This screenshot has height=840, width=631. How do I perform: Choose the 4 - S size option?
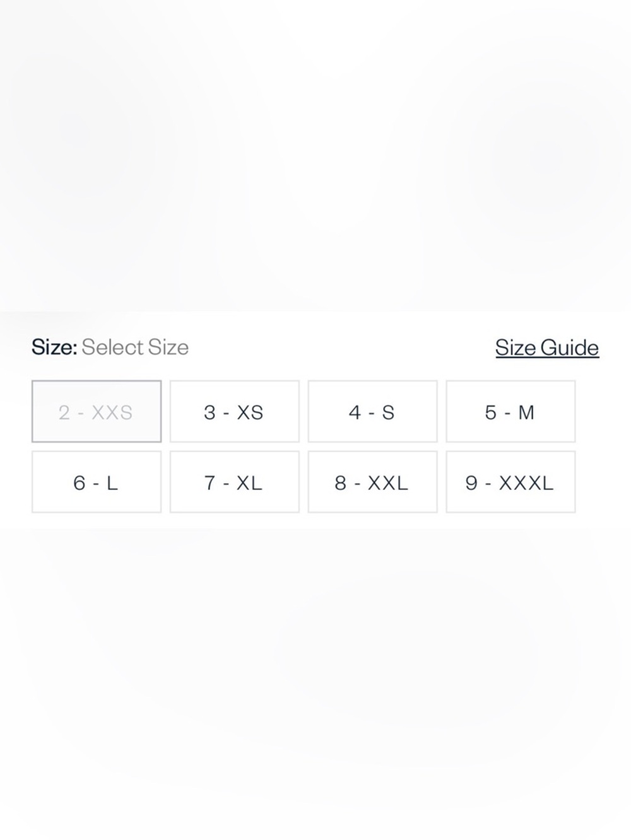[372, 412]
